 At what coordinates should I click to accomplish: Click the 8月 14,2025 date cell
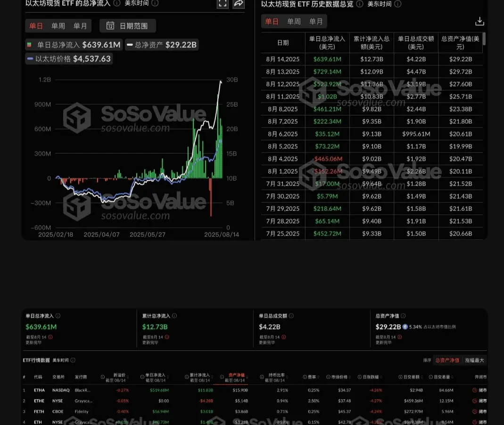click(282, 59)
